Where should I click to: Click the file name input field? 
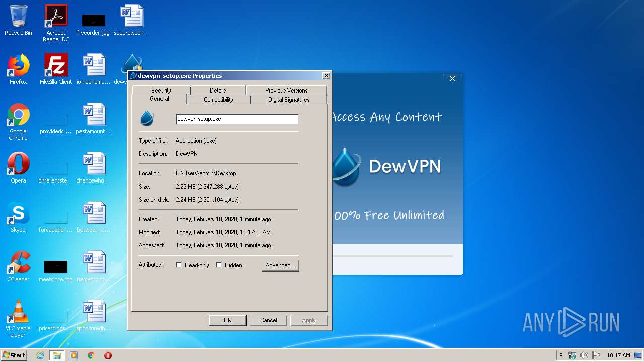[x=237, y=119]
